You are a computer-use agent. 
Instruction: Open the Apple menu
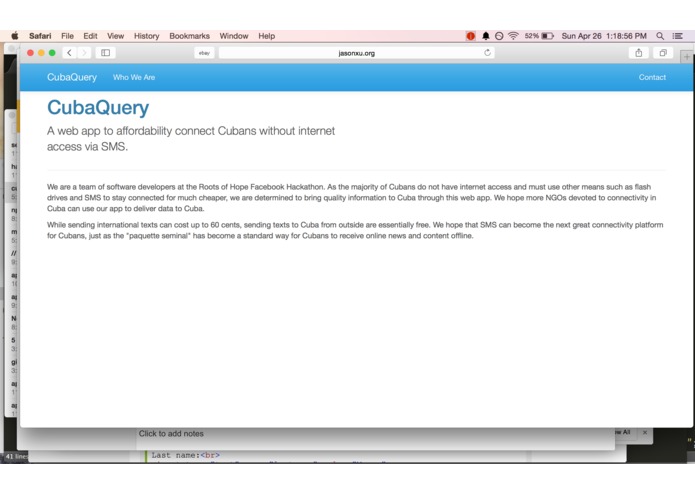(15, 36)
